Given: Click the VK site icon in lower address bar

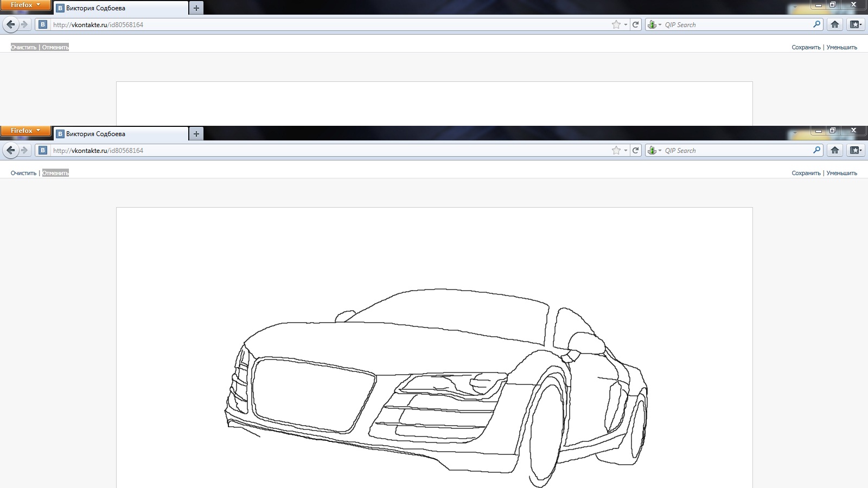Looking at the screenshot, I should click(43, 150).
